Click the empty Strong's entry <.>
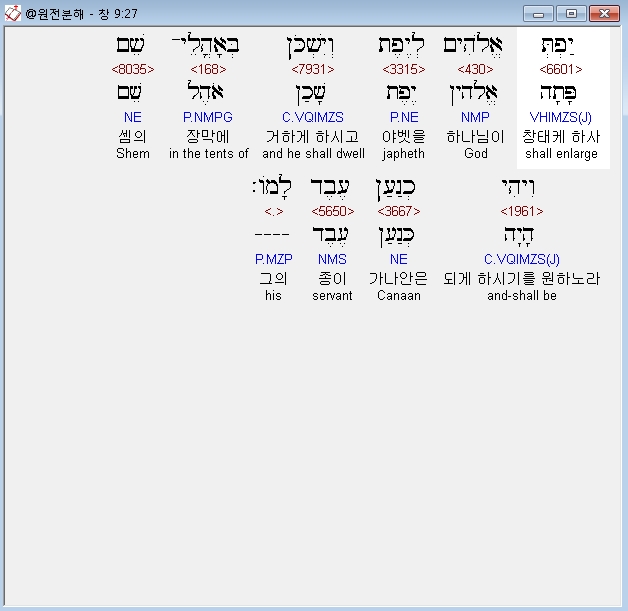 (274, 211)
